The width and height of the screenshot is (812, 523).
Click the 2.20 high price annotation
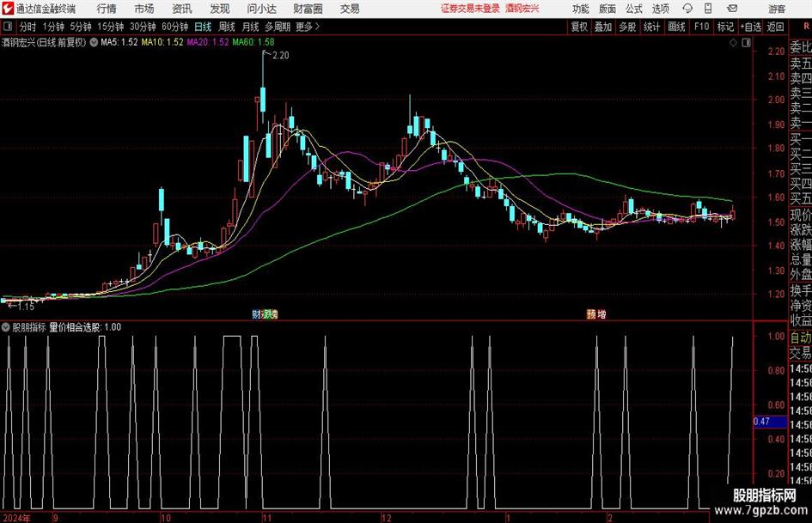pos(280,56)
